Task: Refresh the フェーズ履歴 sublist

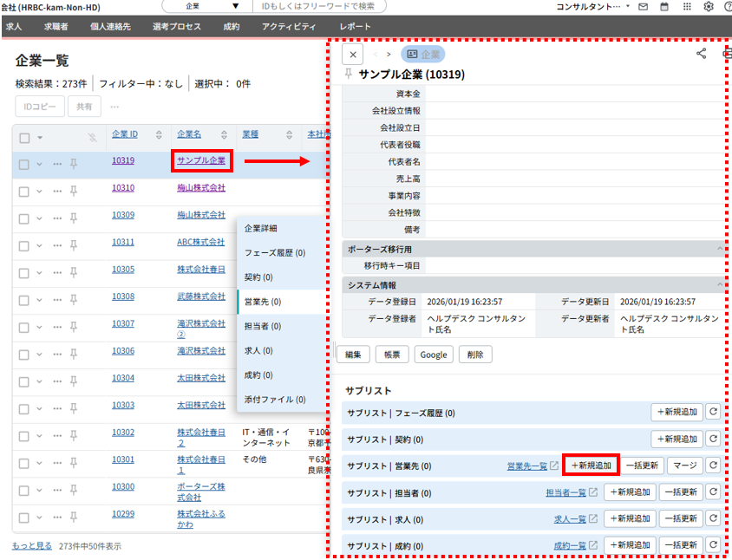Action: click(x=712, y=413)
